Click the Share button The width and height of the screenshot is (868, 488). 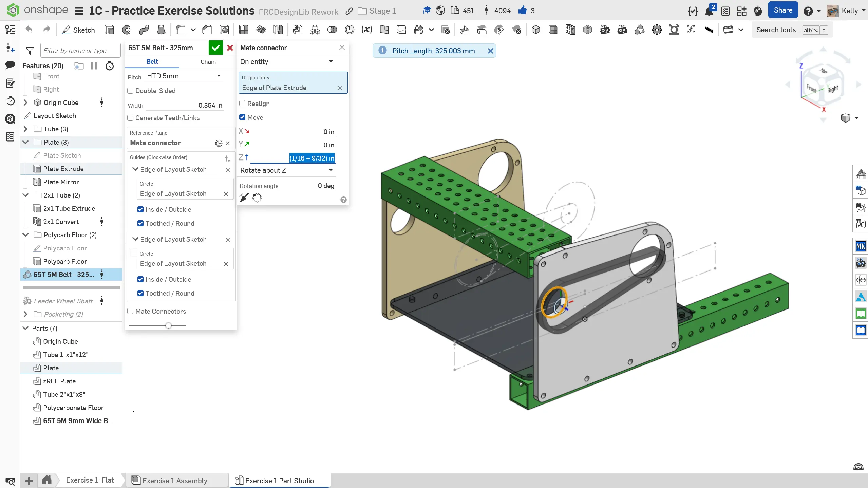tap(783, 11)
